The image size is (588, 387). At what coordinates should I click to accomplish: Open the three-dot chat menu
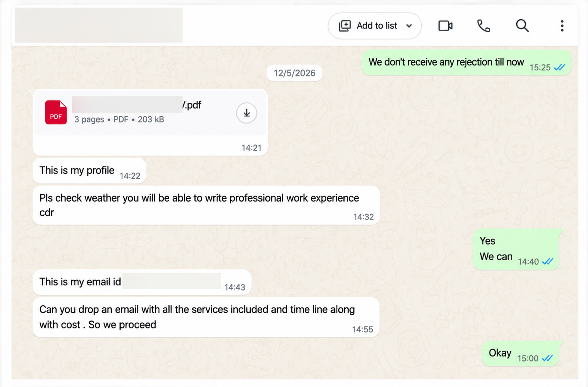point(562,26)
